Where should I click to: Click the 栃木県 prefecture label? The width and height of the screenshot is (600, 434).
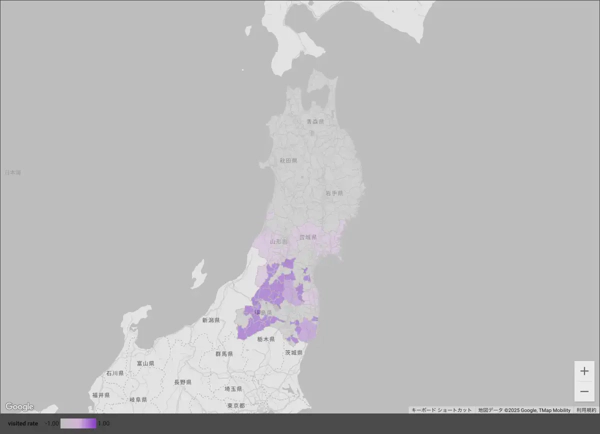click(x=266, y=339)
